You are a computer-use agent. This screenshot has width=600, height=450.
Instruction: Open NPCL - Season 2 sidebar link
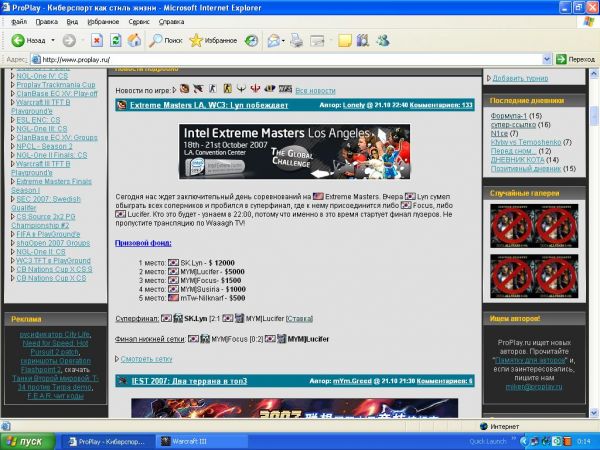[44, 146]
